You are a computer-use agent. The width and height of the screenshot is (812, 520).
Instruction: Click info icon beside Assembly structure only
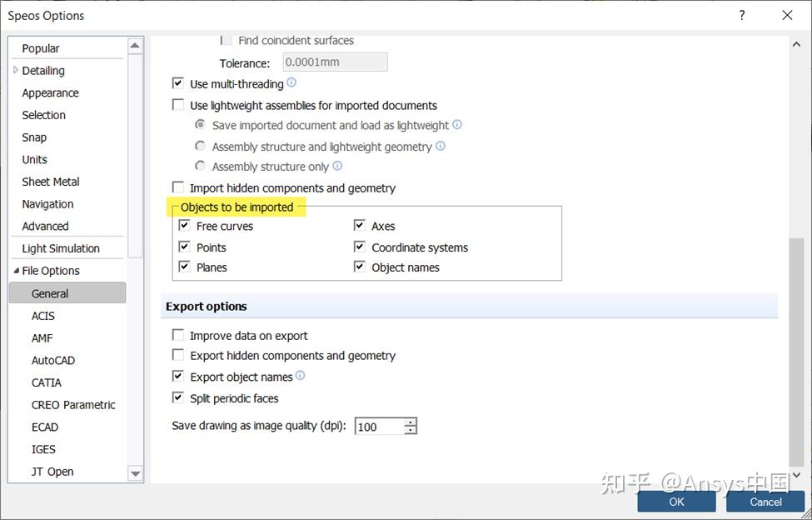337,166
